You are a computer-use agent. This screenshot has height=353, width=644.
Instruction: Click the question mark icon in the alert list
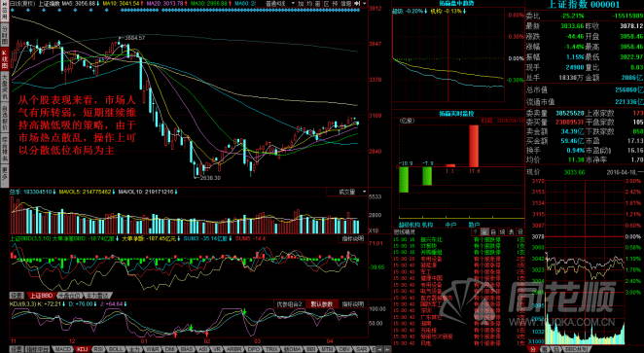tap(475, 231)
